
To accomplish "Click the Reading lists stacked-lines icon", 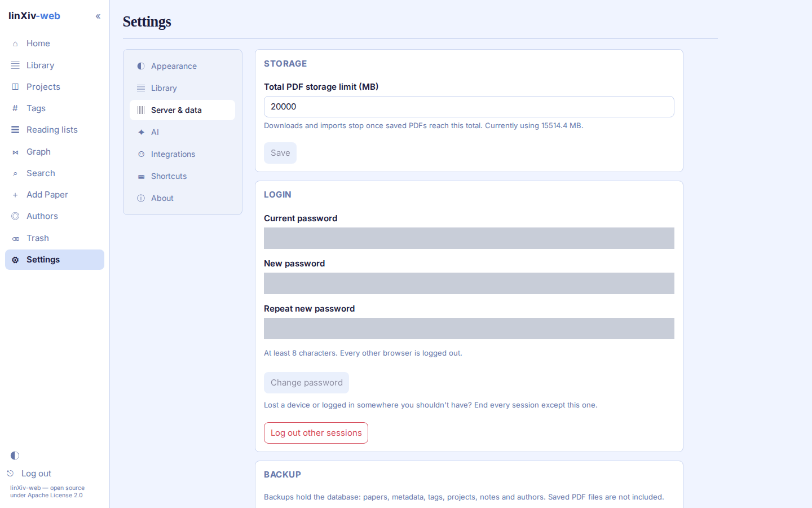I will coord(15,130).
